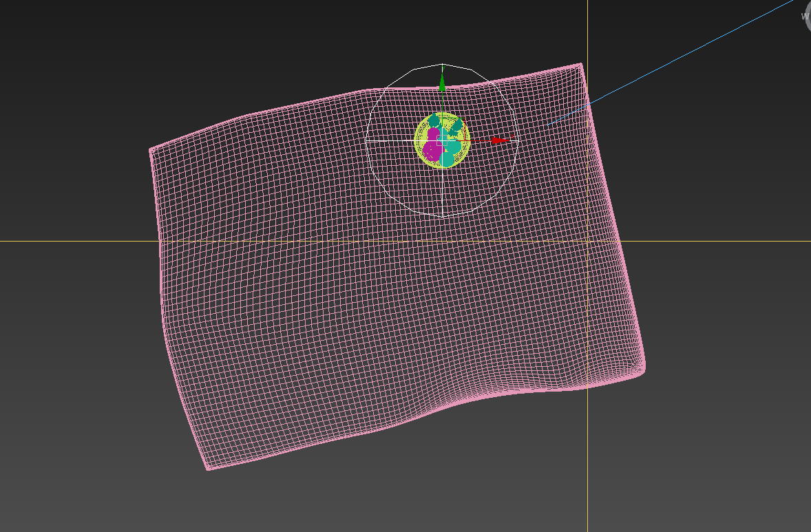Click the top-right corner of the pink cloth
This screenshot has height=532, width=811.
(582, 65)
